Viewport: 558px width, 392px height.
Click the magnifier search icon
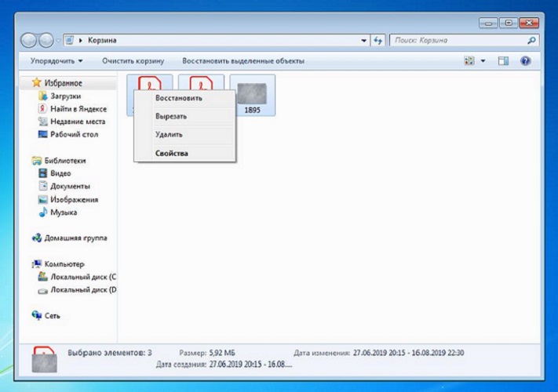[x=531, y=41]
